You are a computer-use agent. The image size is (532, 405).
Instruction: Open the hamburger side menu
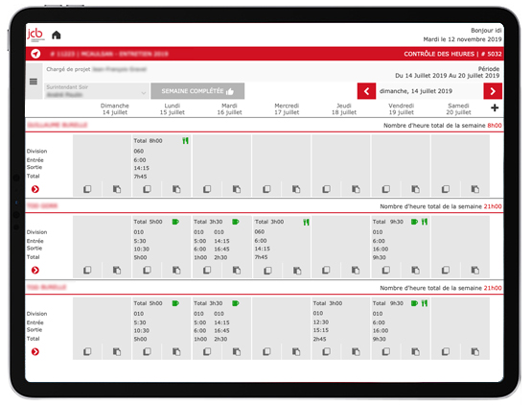click(x=34, y=82)
